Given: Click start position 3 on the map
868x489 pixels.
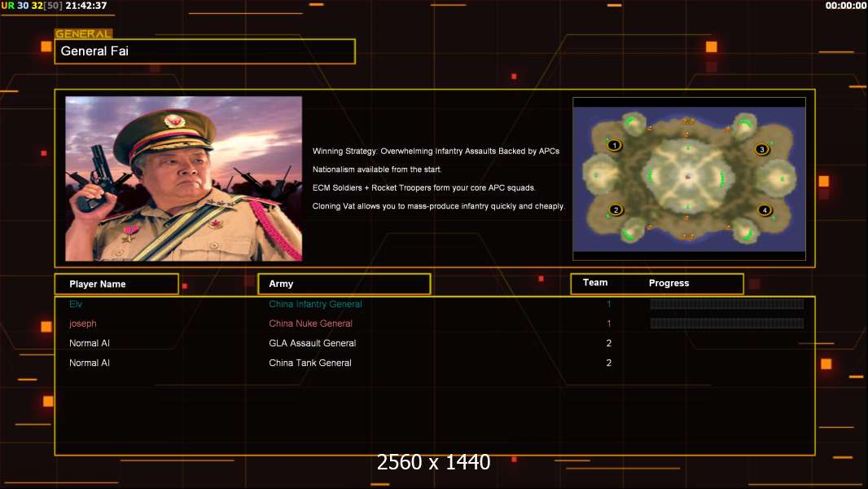Looking at the screenshot, I should 761,149.
